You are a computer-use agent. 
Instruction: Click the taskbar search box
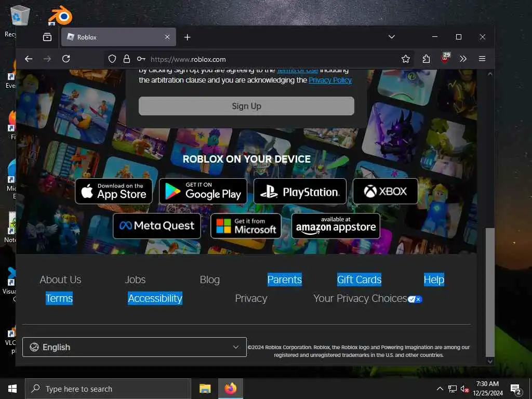108,389
